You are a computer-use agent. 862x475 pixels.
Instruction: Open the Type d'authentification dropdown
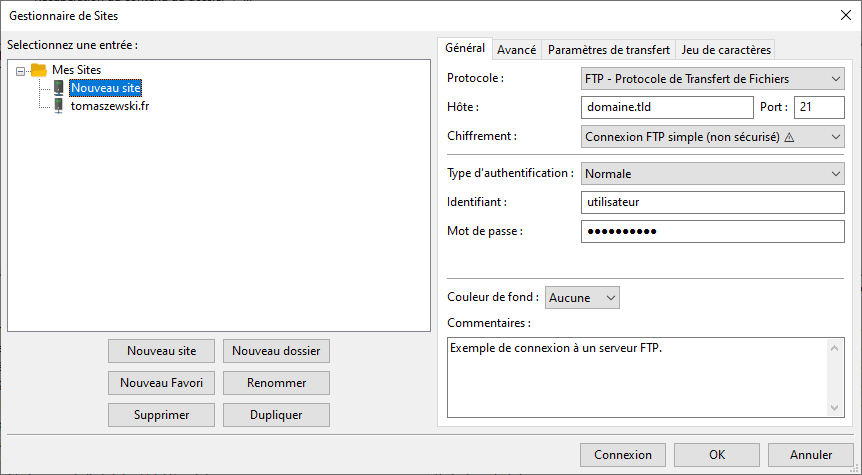(x=712, y=174)
